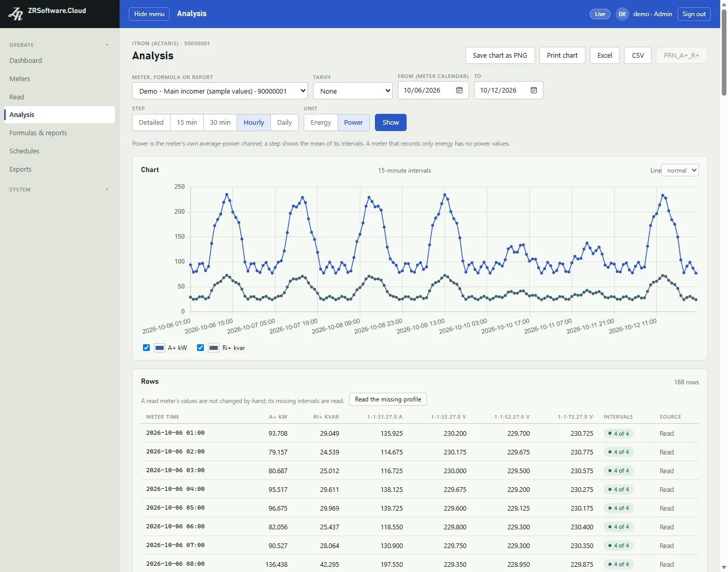Click the row timestamp 2026-10-06 04:00
The height and width of the screenshot is (572, 728).
(175, 489)
